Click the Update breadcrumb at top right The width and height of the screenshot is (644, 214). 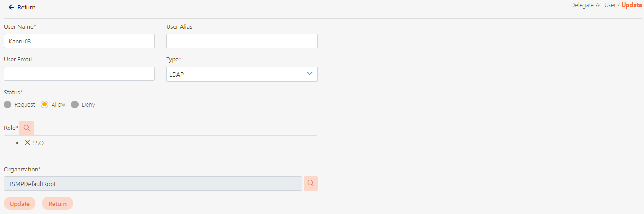pos(631,5)
